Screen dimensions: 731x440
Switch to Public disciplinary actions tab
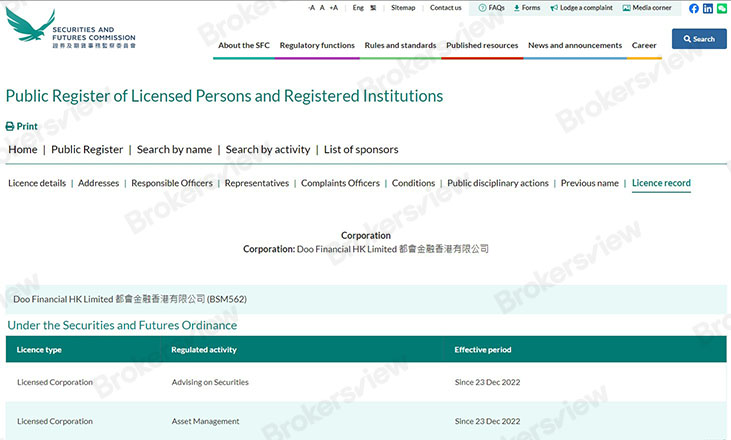tap(498, 183)
